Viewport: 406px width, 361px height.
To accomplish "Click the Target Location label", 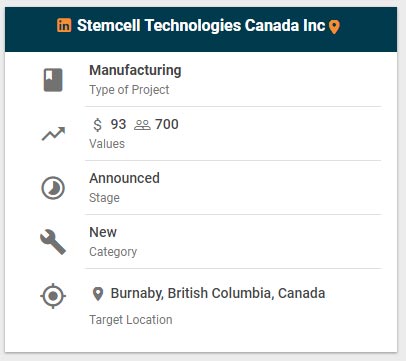I will click(131, 320).
